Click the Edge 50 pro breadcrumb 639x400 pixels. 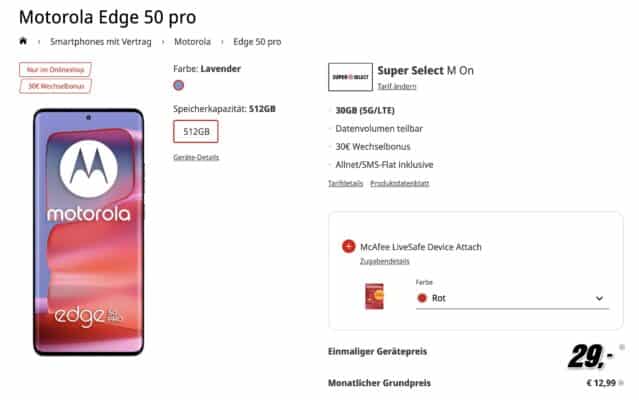point(257,42)
